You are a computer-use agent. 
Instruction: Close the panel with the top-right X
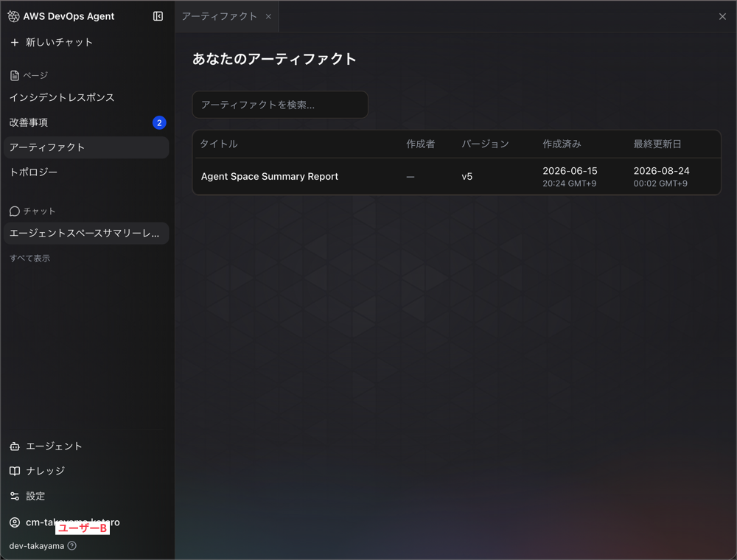click(x=722, y=16)
